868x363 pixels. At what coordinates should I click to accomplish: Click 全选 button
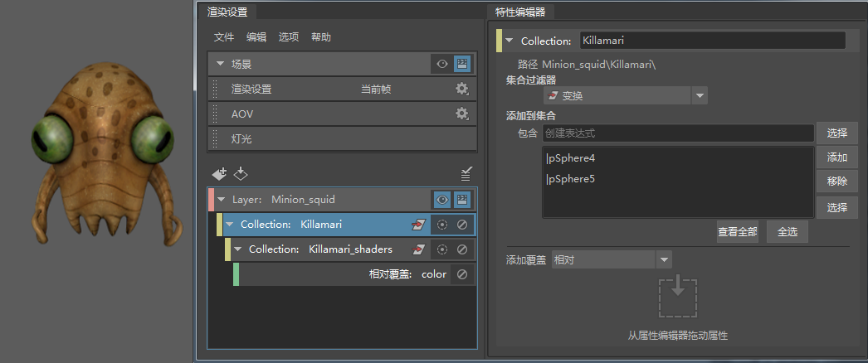pos(788,231)
